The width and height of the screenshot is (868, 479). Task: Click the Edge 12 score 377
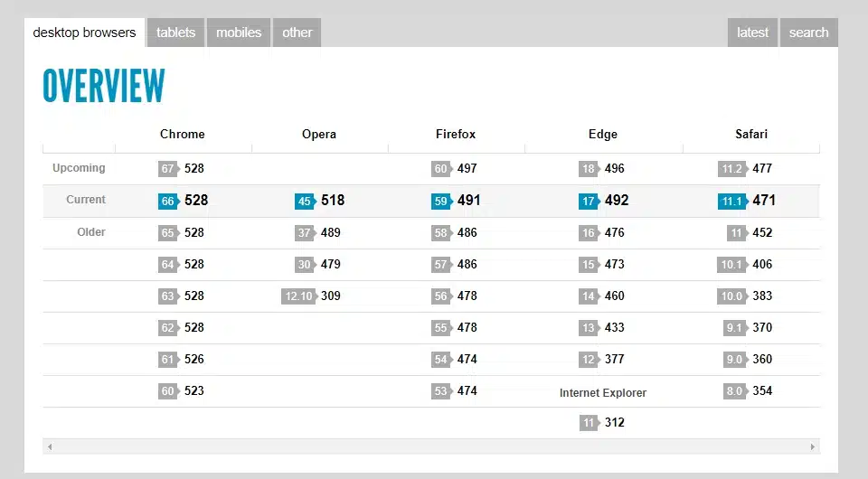pos(615,360)
